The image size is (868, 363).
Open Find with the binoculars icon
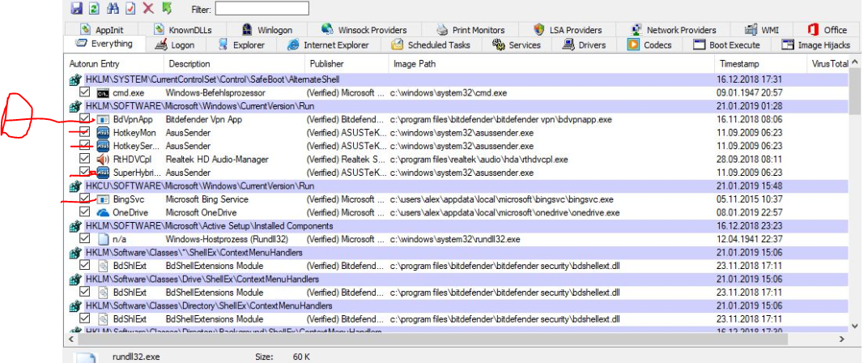(113, 8)
